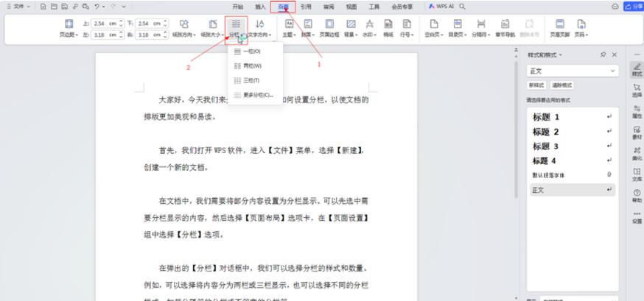Switch to the 会员专享 tab

[402, 7]
